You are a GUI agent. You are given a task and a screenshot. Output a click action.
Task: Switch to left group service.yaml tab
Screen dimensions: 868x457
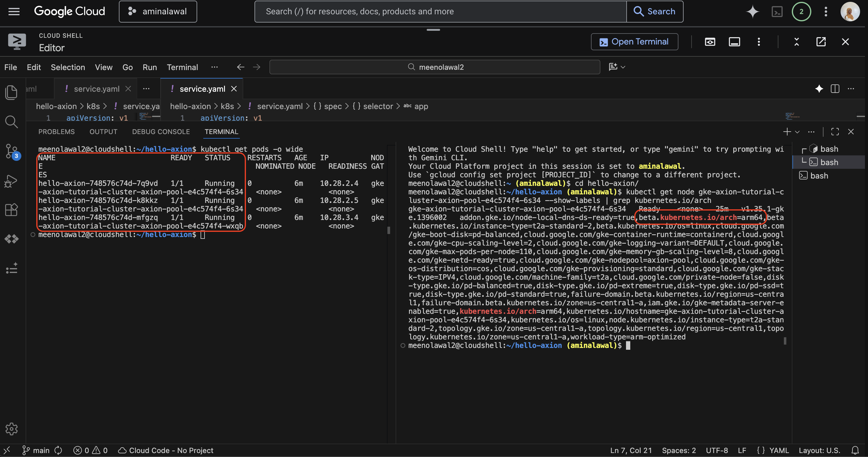[96, 89]
